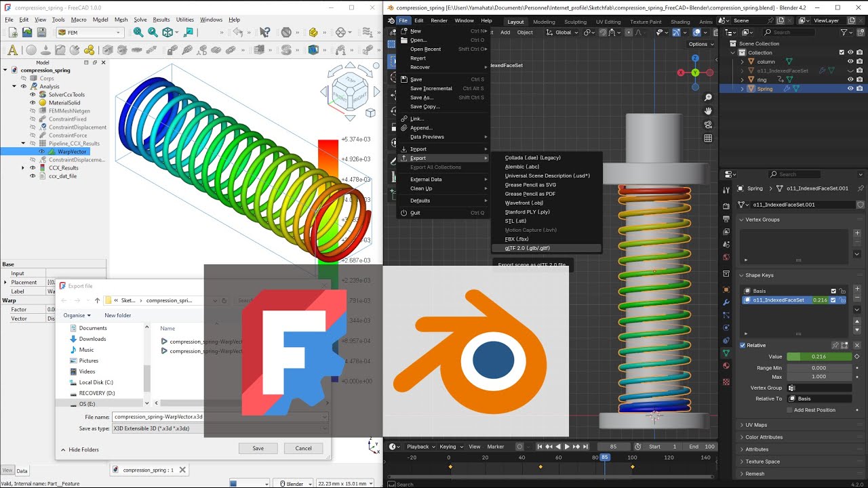Click green Y axis on Blender gizmo
This screenshot has height=488, width=868.
click(x=696, y=73)
